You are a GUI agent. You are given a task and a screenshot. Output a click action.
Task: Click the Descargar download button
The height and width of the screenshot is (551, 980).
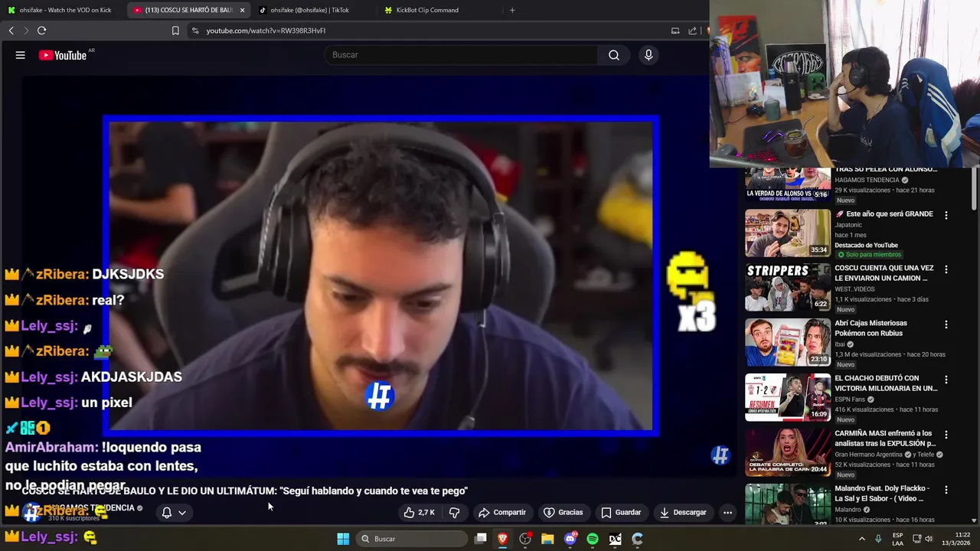683,512
